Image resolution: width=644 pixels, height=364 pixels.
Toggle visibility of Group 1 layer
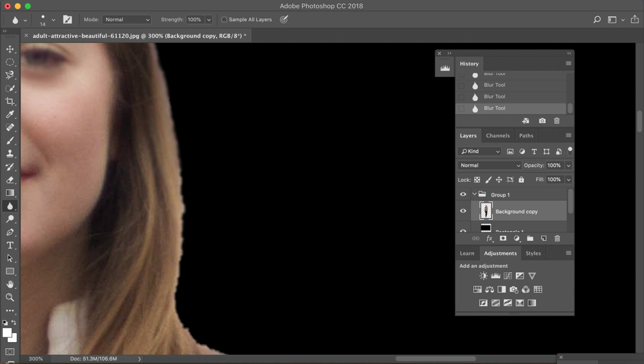[x=463, y=195]
